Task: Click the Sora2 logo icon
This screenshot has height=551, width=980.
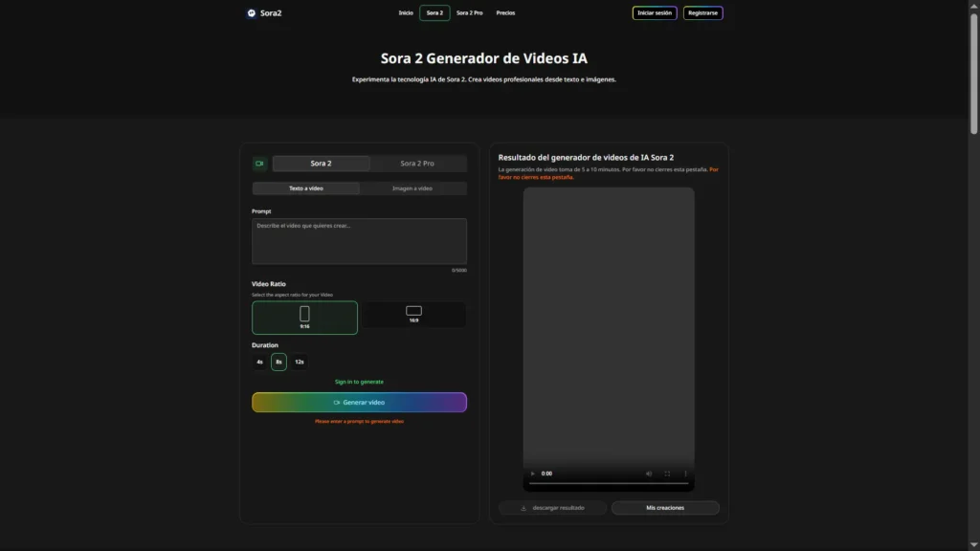Action: [x=252, y=13]
